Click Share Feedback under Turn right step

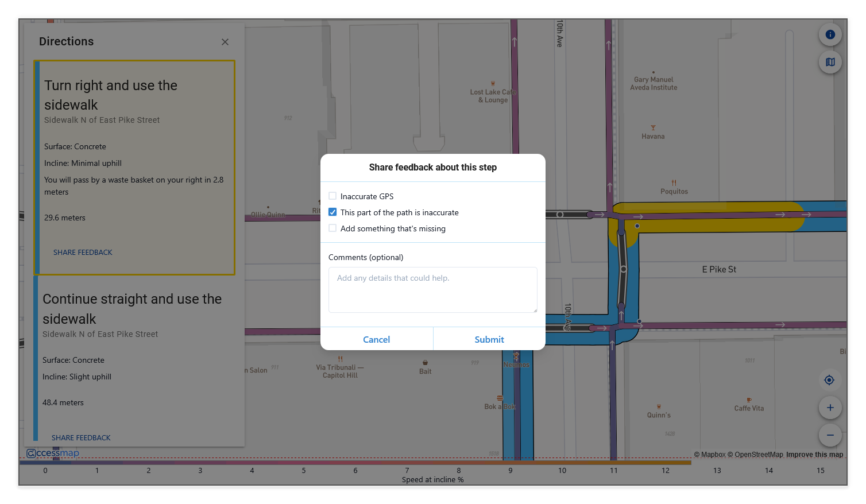pyautogui.click(x=83, y=253)
